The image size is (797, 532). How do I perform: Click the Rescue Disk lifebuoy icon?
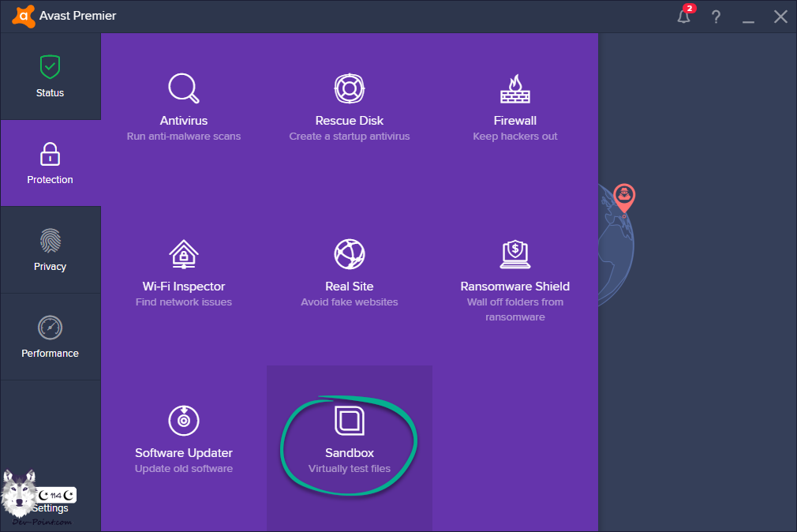(349, 88)
